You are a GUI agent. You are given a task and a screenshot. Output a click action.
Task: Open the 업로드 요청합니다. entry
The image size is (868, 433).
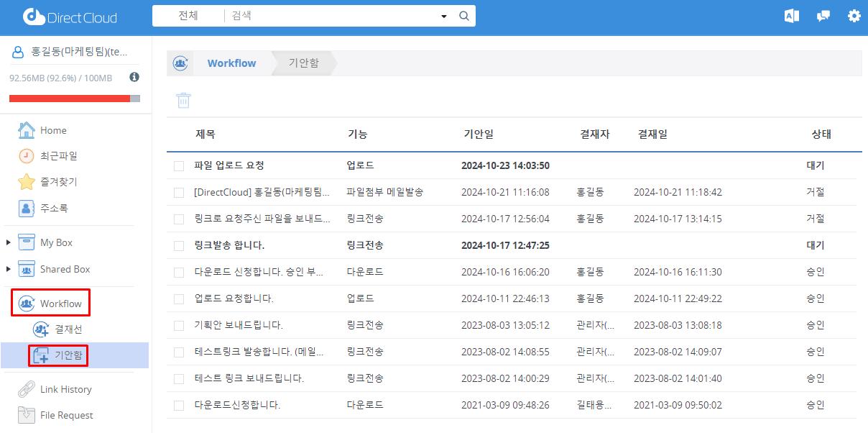(x=234, y=298)
